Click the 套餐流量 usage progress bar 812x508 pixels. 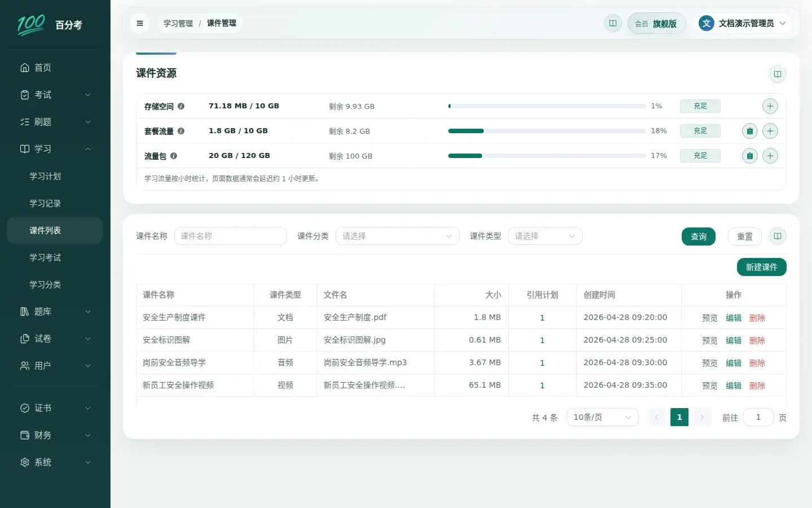pyautogui.click(x=547, y=131)
